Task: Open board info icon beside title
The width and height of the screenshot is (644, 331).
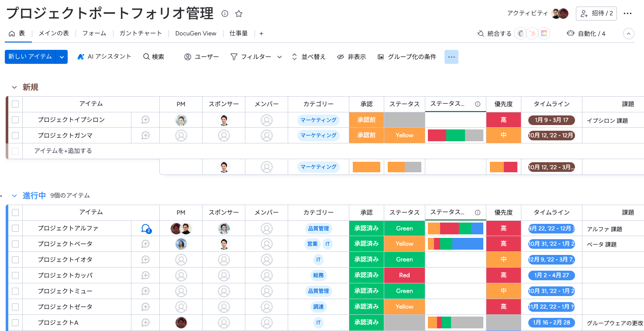Action: (225, 14)
